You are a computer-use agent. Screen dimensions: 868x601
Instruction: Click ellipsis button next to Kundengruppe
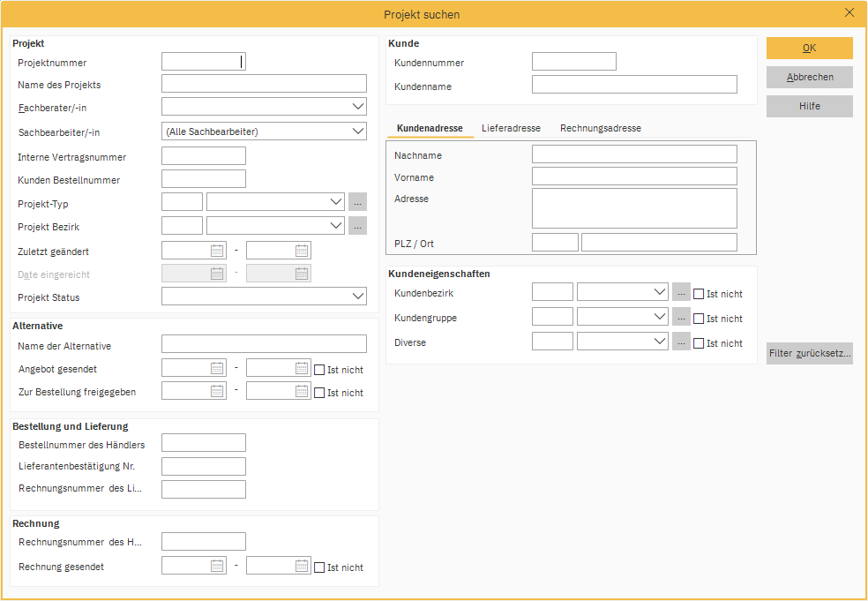coord(681,318)
